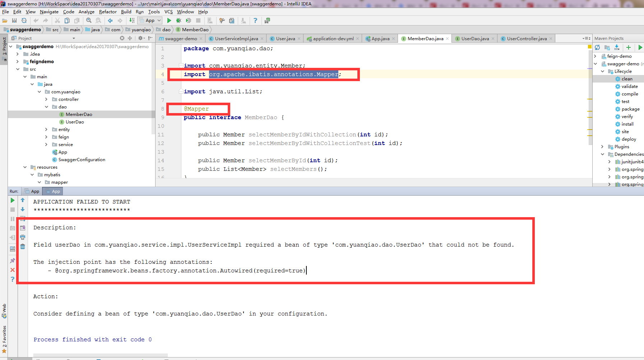The image size is (644, 360).
Task: Open the Build menu
Action: point(126,12)
